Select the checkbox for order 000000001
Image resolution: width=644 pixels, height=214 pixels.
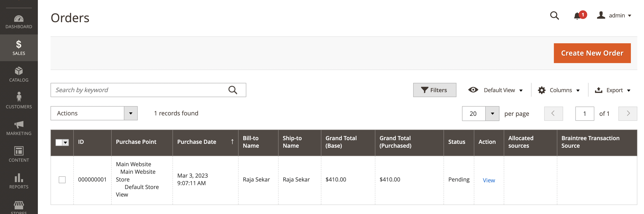pos(62,180)
